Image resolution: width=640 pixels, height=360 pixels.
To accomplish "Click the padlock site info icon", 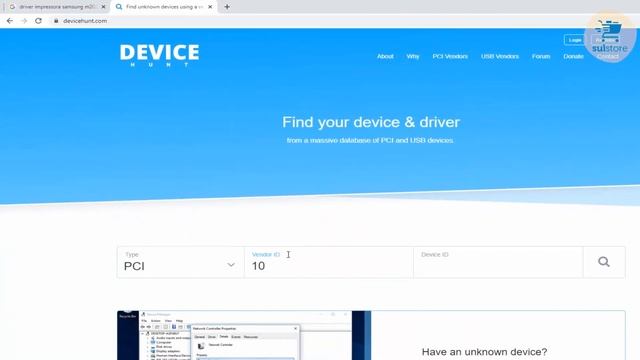I will point(56,21).
